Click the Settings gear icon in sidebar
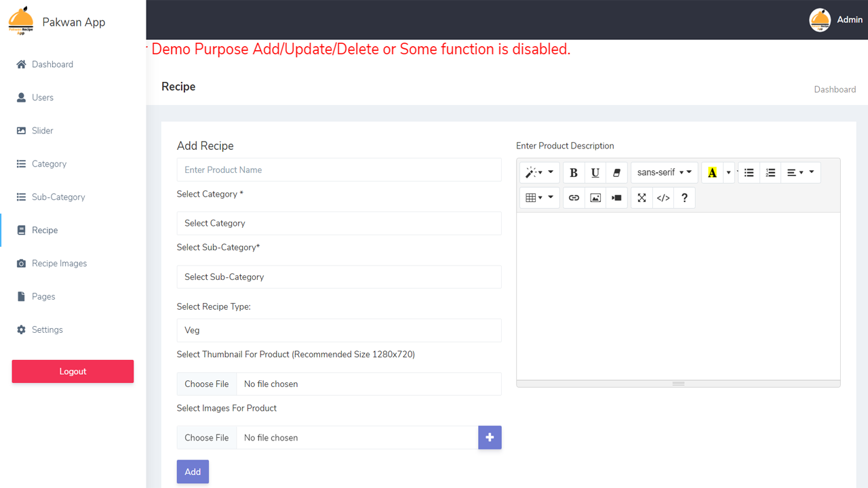868x488 pixels. point(21,330)
